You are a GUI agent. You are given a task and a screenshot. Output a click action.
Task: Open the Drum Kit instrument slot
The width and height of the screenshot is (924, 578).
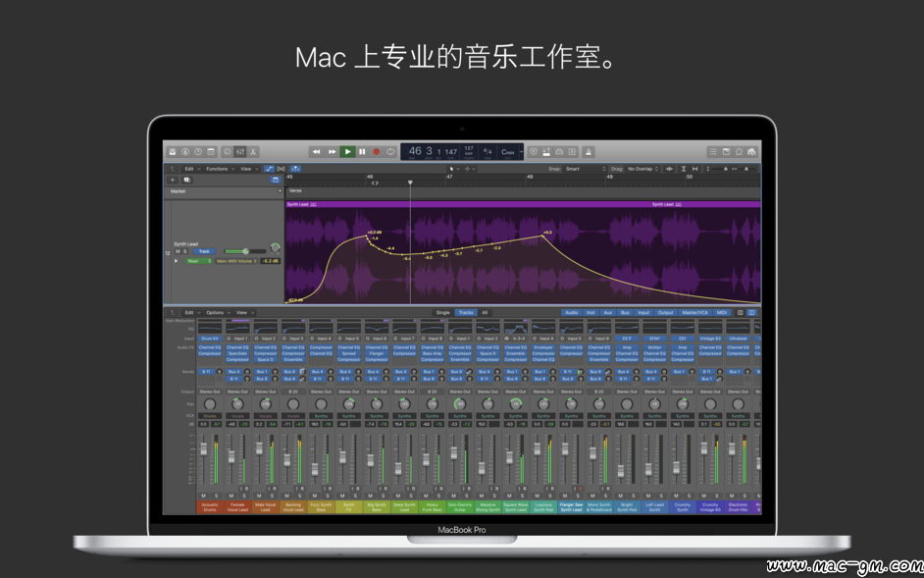click(x=209, y=339)
